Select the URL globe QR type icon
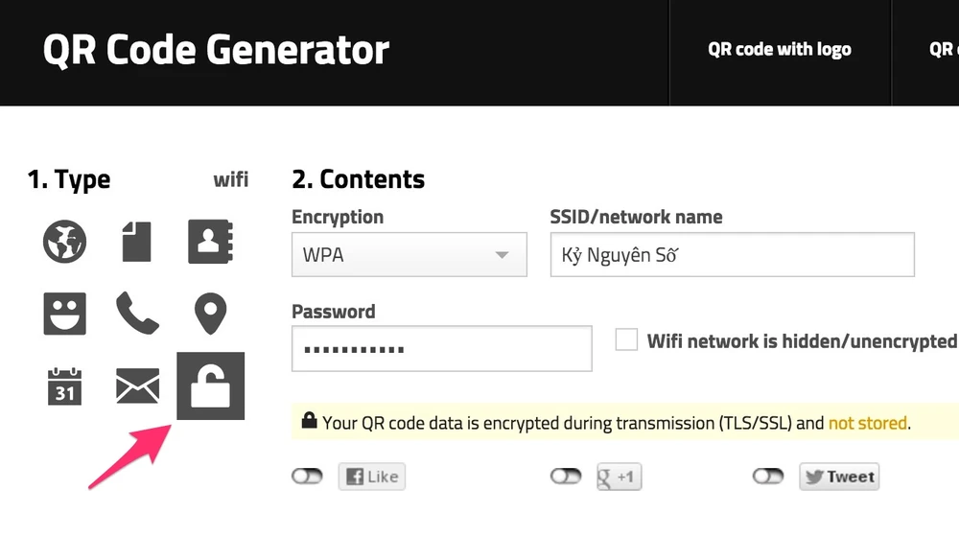Viewport: 959px width, 560px height. point(64,241)
